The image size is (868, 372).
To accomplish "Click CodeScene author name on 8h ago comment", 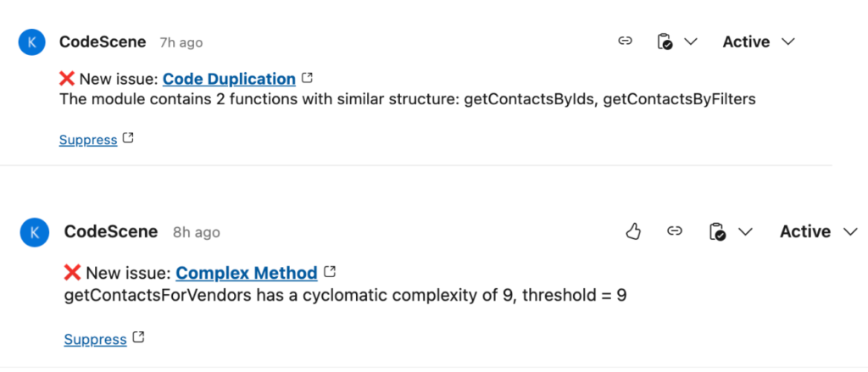I will point(111,231).
